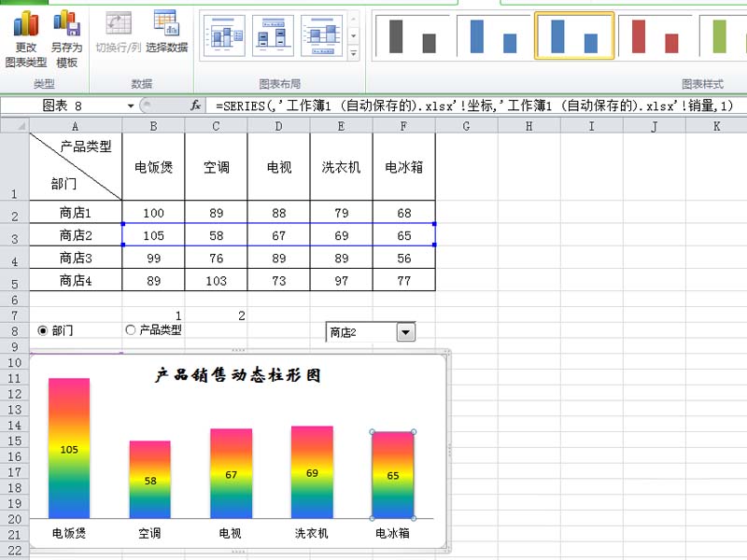Select the 部门 radio button

point(42,330)
